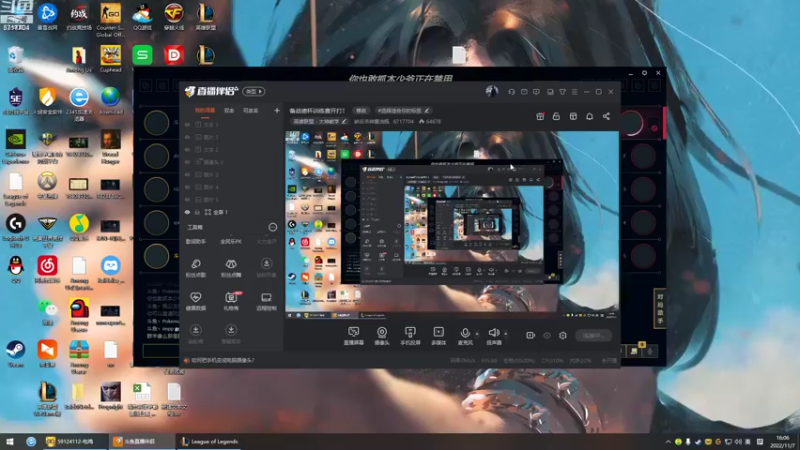800x450 pixels.
Task: Click the phone screen casting icon
Action: (410, 332)
